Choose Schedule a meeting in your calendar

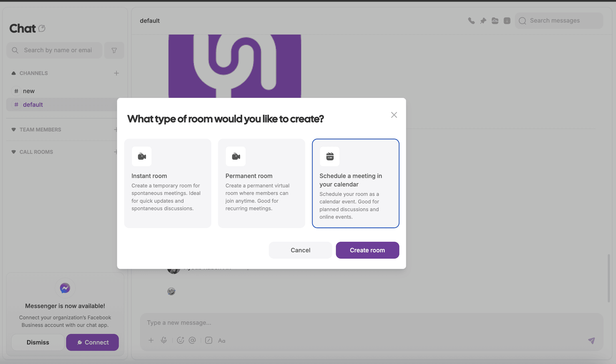coord(355,183)
